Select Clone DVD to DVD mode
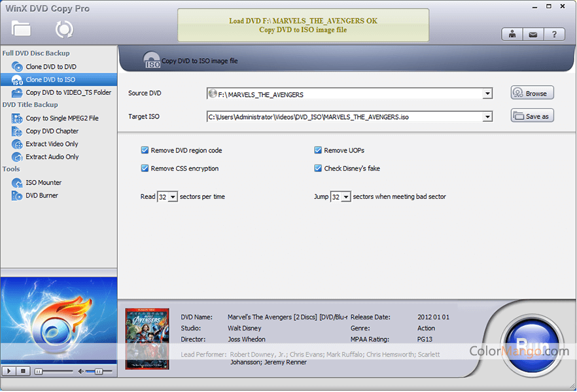Screen dimensions: 577x392 pos(50,67)
